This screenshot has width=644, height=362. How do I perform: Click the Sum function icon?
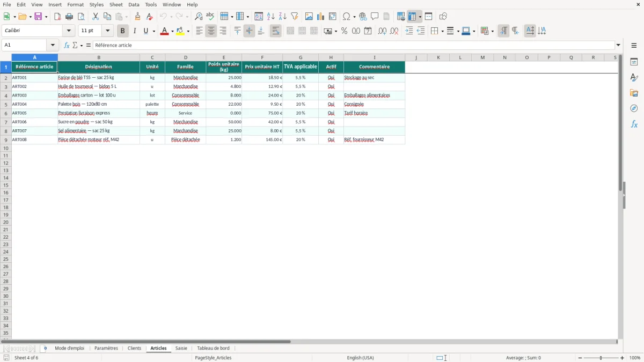pyautogui.click(x=75, y=45)
